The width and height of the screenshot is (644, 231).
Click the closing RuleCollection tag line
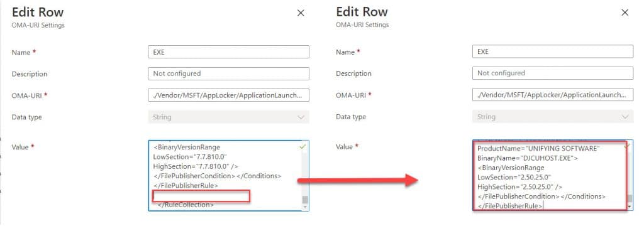pos(186,205)
